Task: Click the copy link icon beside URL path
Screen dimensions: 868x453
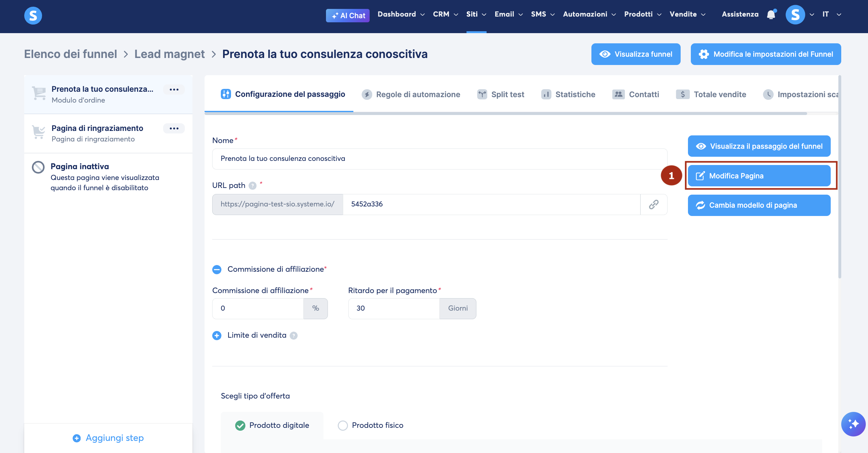Action: (x=654, y=205)
